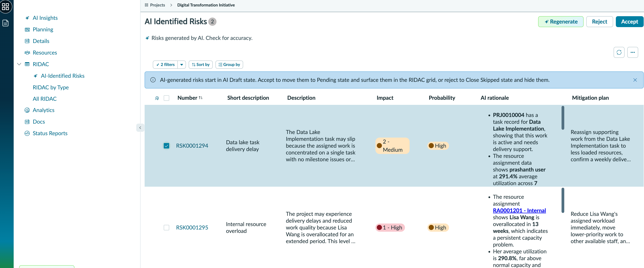Click the sparkle icon beside AI Insights
The height and width of the screenshot is (268, 644).
click(x=27, y=18)
